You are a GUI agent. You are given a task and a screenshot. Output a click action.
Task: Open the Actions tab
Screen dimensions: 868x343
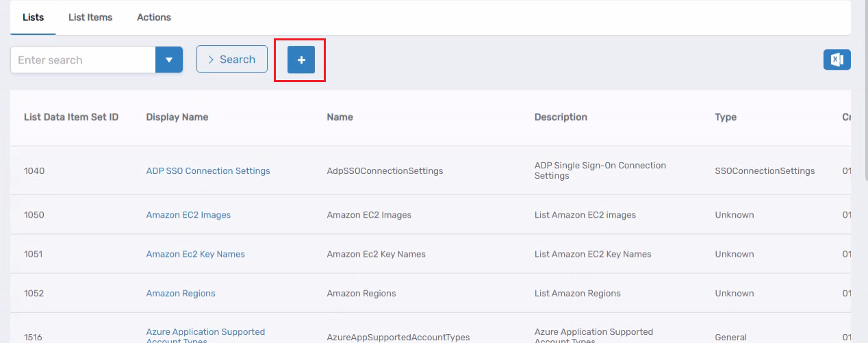pyautogui.click(x=154, y=17)
